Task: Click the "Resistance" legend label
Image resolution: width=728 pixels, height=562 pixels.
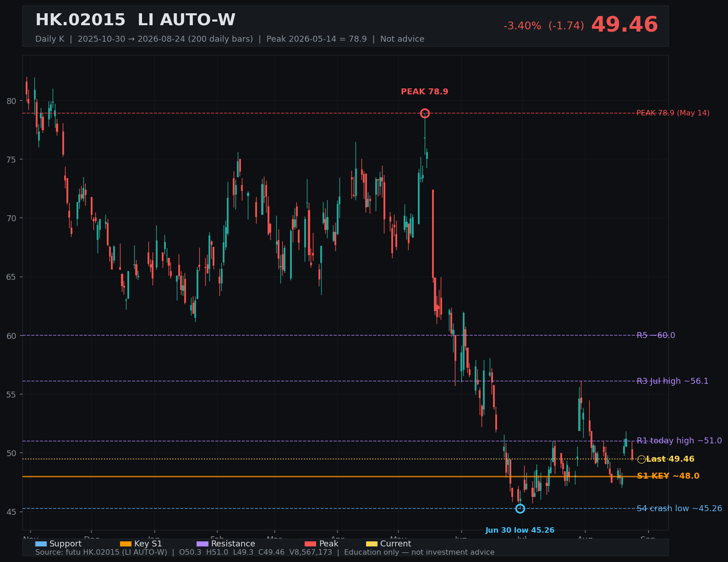Action: [233, 544]
